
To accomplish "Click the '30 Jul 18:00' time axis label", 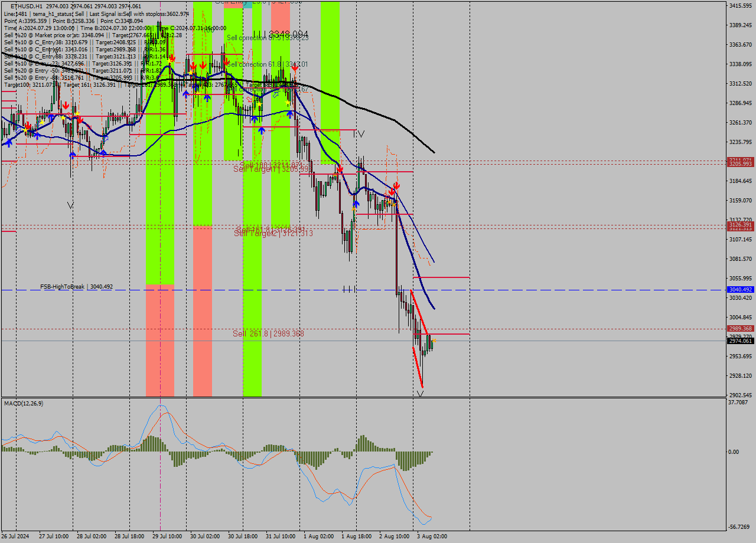I will (x=243, y=537).
